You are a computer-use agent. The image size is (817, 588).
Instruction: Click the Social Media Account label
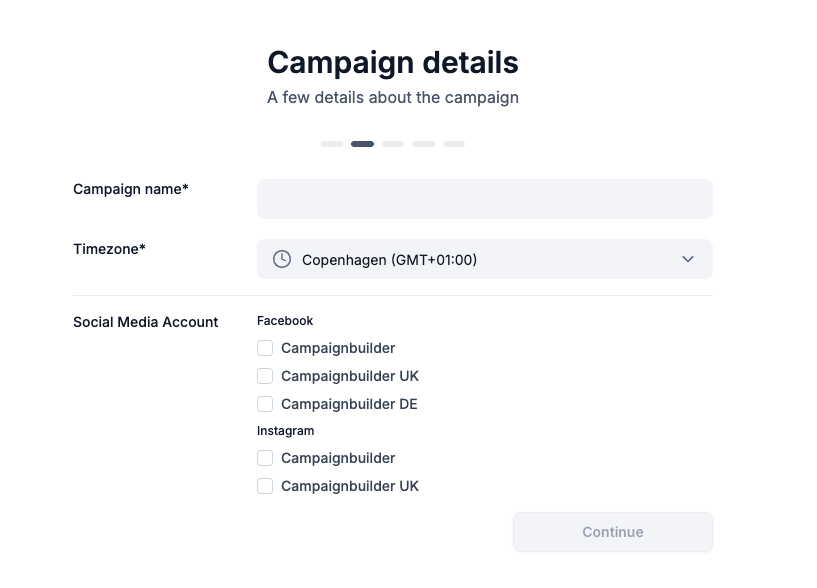coord(145,322)
